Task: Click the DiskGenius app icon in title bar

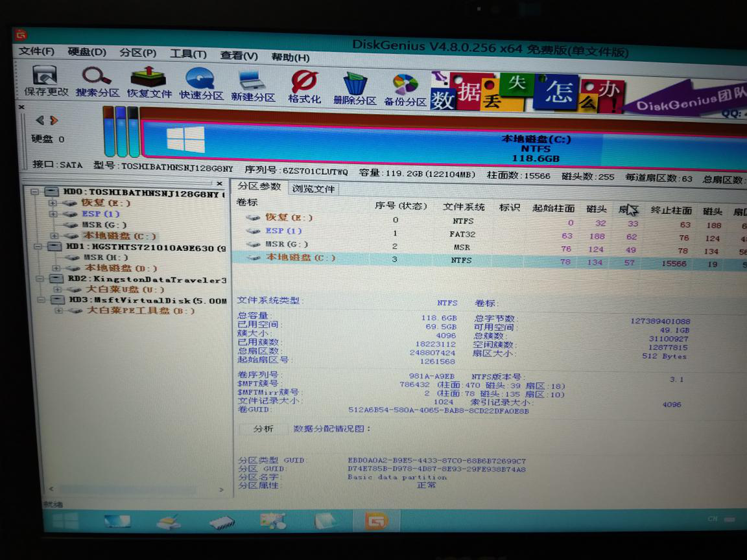Action: point(21,35)
